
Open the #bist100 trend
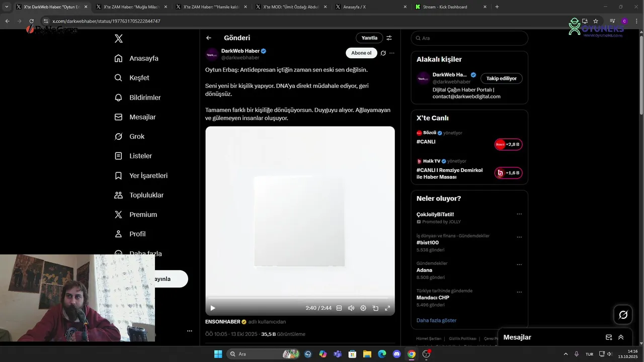[428, 242]
